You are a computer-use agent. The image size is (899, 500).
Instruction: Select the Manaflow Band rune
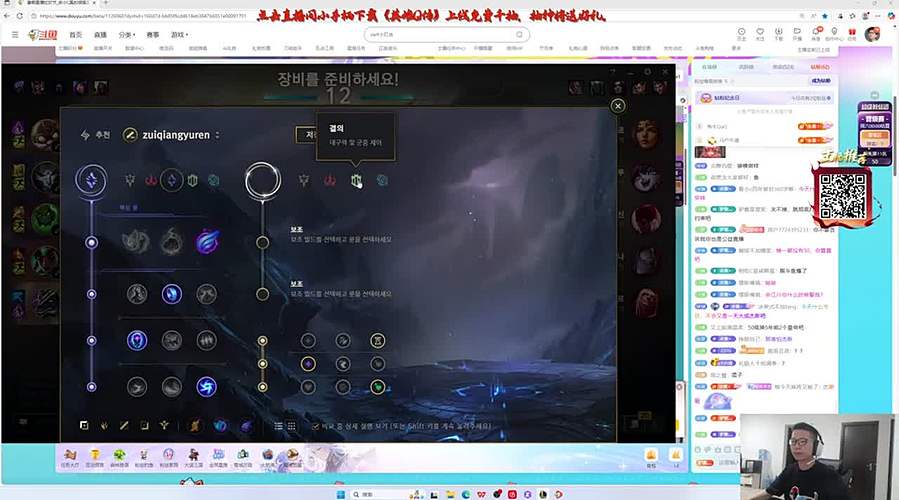click(171, 294)
